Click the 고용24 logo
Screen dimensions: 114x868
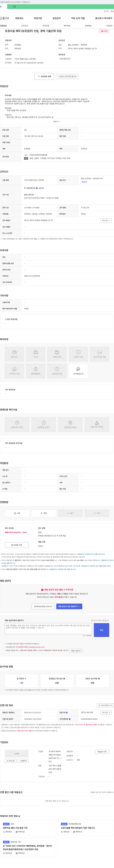pyautogui.click(x=4, y=18)
